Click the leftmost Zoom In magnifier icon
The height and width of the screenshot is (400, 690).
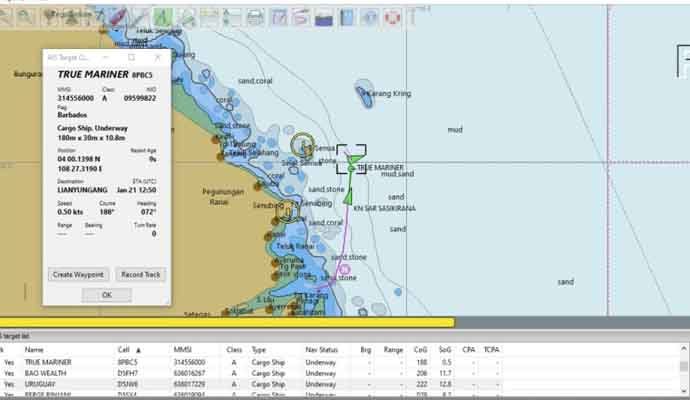point(14,16)
